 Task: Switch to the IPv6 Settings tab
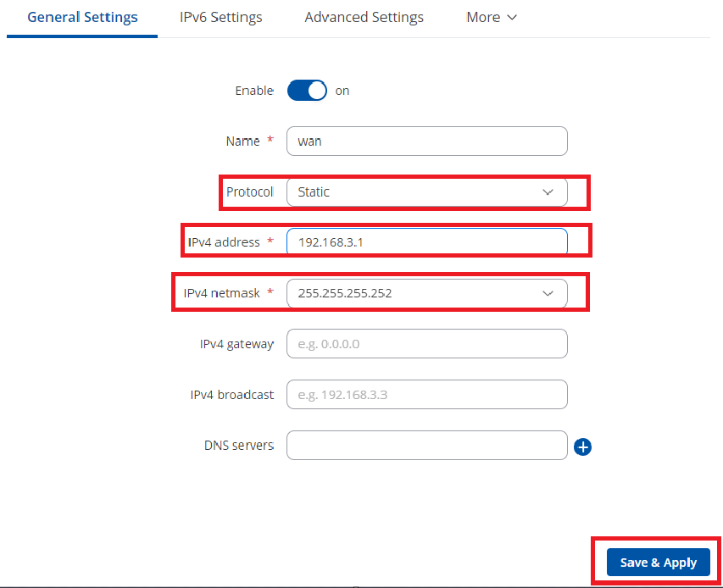(221, 17)
